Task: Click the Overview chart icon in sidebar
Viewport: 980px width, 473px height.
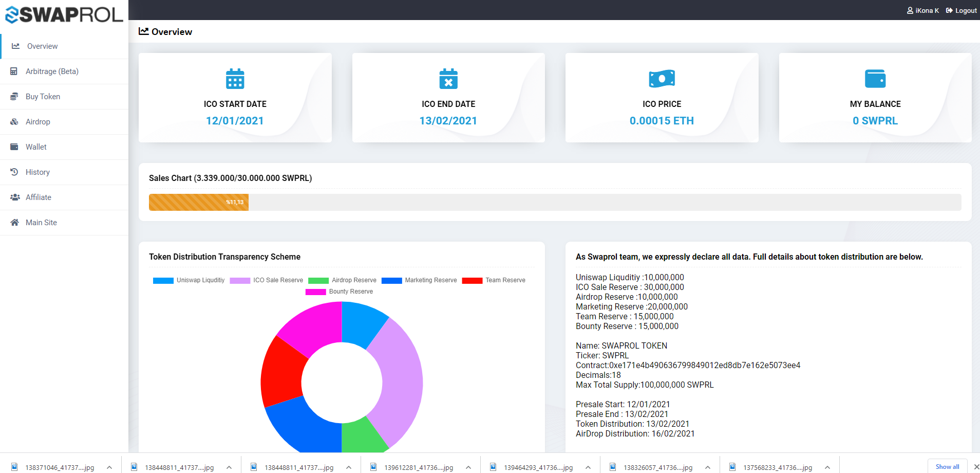Action: (x=16, y=46)
